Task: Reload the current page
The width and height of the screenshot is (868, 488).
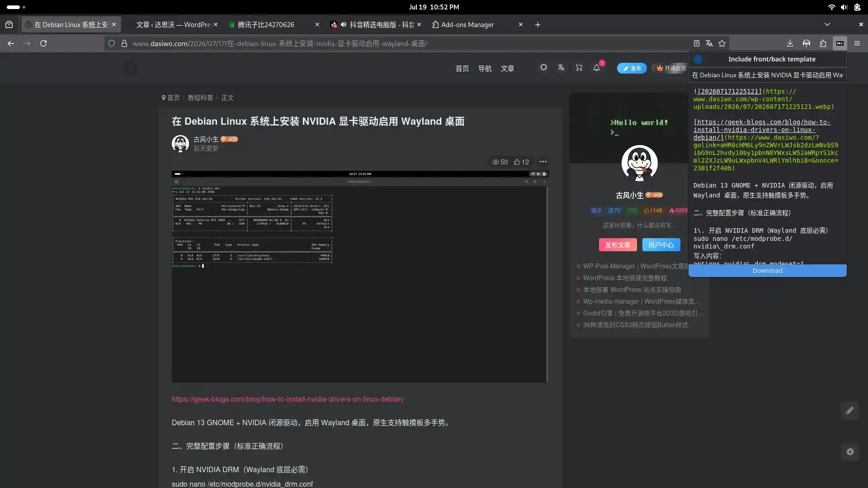Action: pyautogui.click(x=43, y=43)
